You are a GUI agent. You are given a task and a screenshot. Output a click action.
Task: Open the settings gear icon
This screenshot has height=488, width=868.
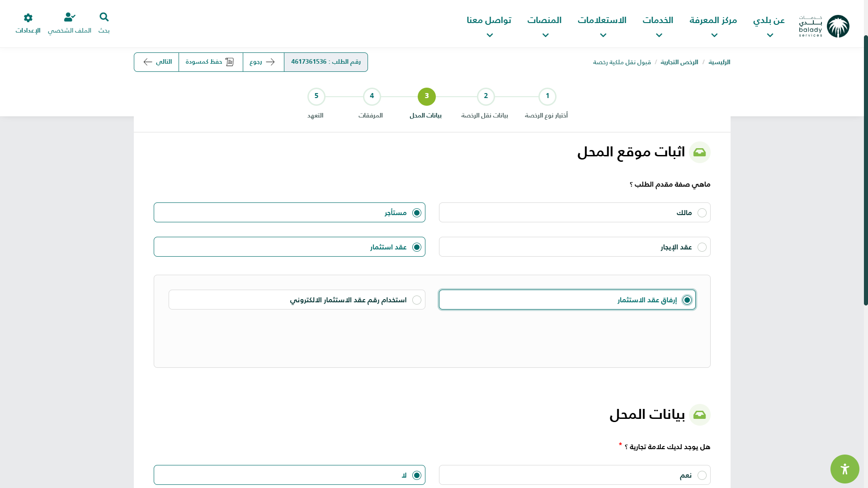28,18
